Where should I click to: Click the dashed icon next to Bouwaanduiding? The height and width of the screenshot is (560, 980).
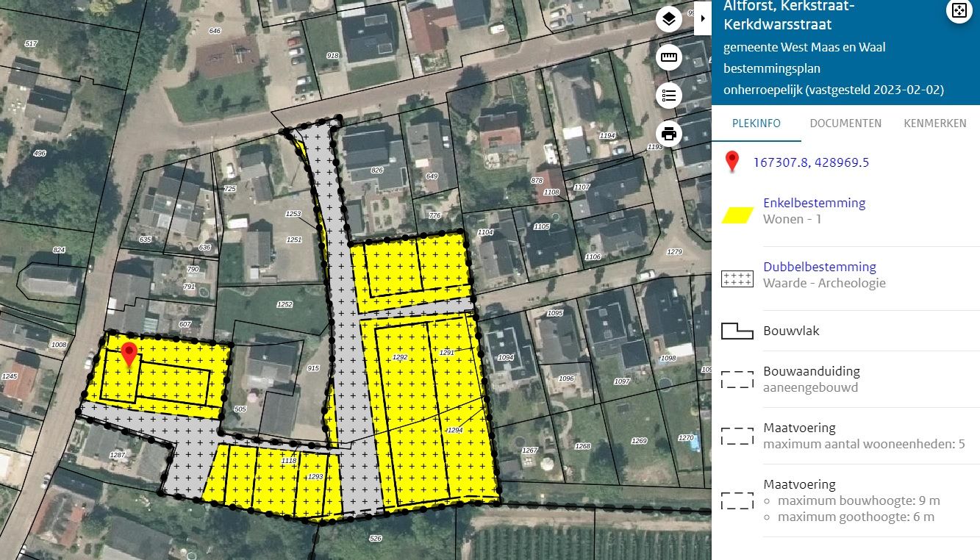[737, 379]
